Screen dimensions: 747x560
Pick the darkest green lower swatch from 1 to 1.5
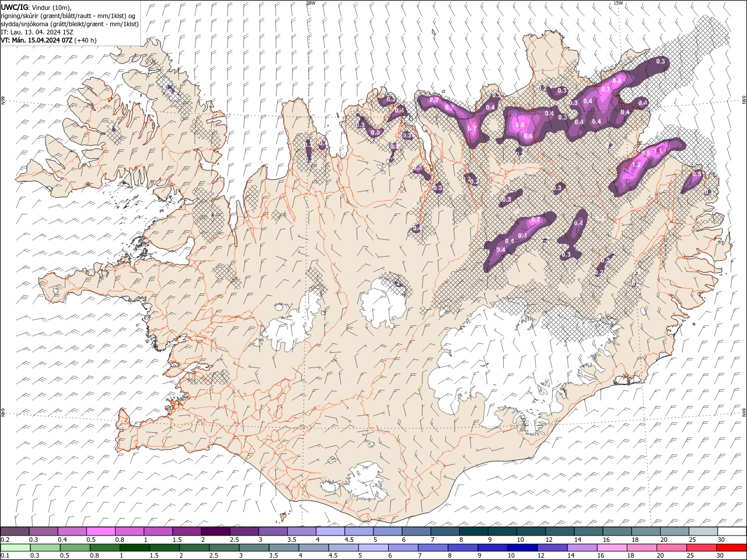[x=134, y=548]
